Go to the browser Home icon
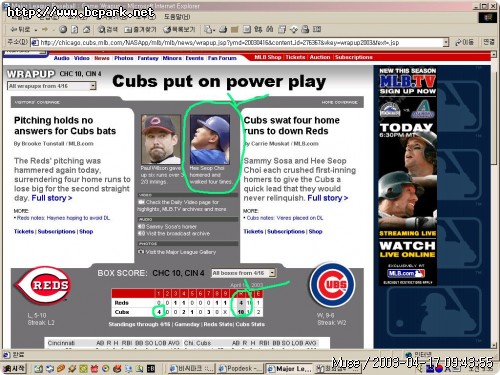The image size is (500, 375). 86,30
